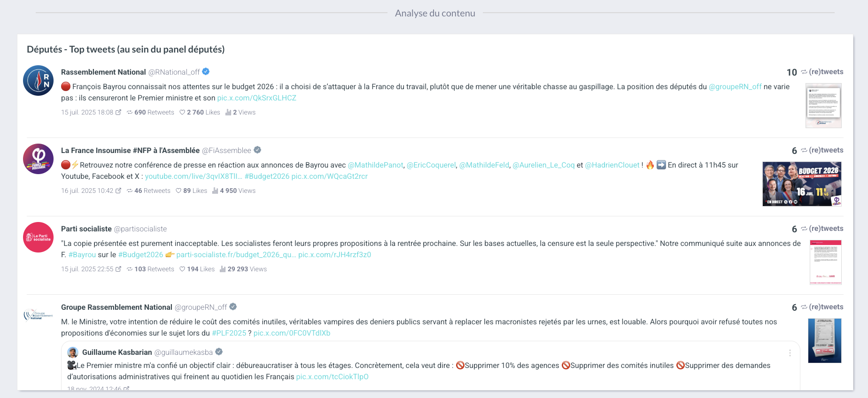Viewport: 868px width, 398px height.
Task: Open pic.x.com/tcCiokTlpO link in quoted tweet
Action: pos(332,377)
